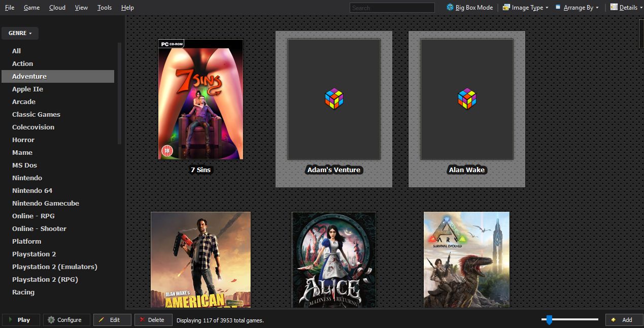Open the View menu
644x328 pixels.
pyautogui.click(x=81, y=8)
